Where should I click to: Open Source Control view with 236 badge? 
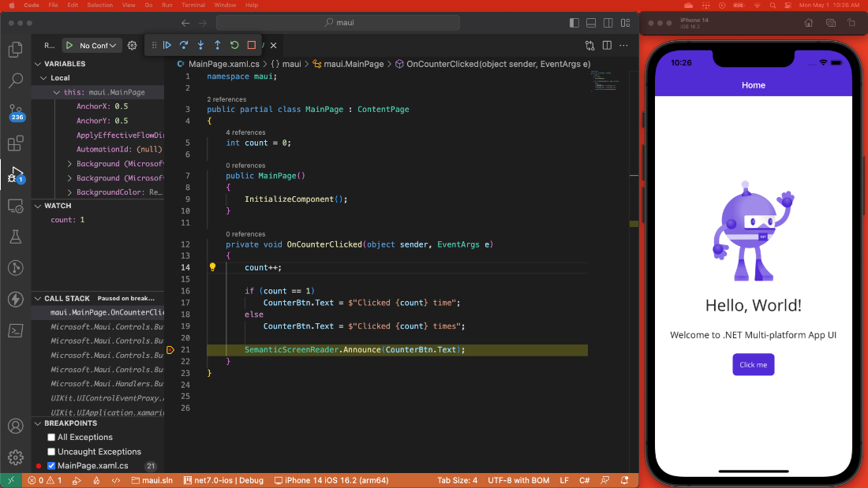(16, 112)
